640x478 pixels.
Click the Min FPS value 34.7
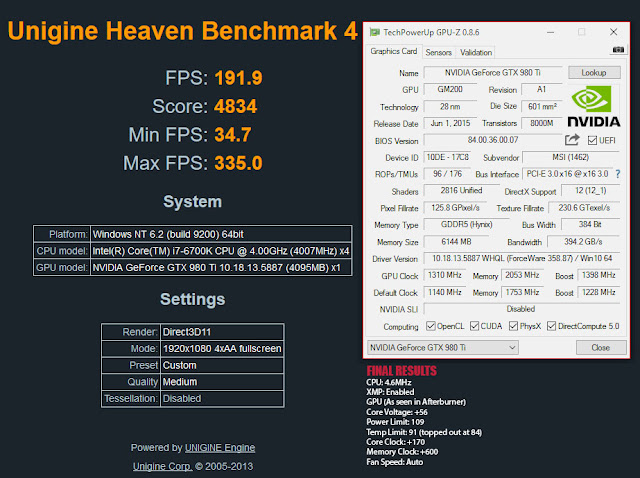click(233, 135)
